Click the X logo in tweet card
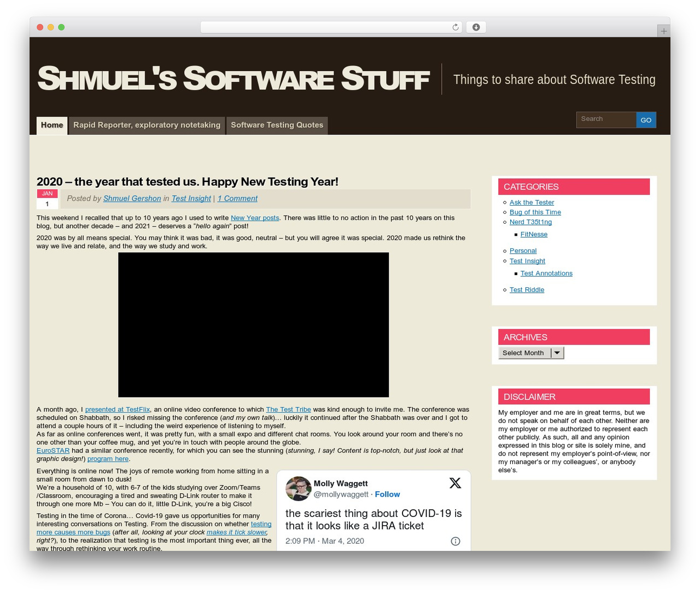The image size is (700, 593). 455,482
